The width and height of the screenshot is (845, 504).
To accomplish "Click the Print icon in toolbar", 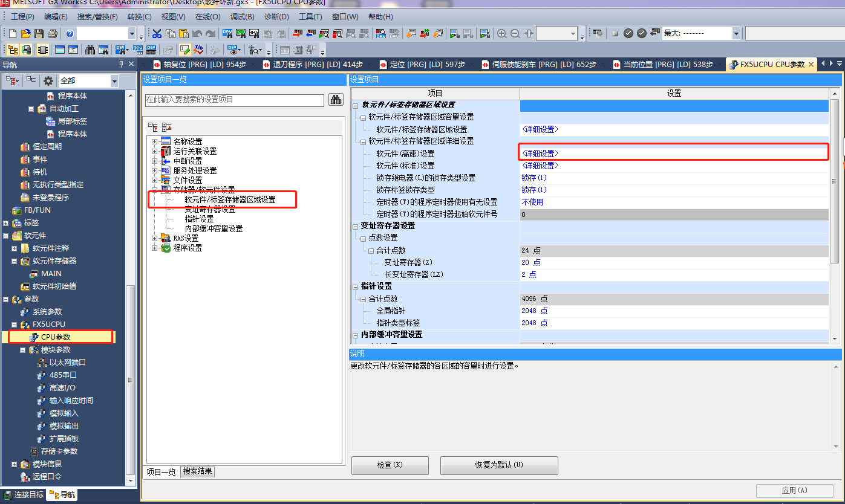I will tap(53, 33).
